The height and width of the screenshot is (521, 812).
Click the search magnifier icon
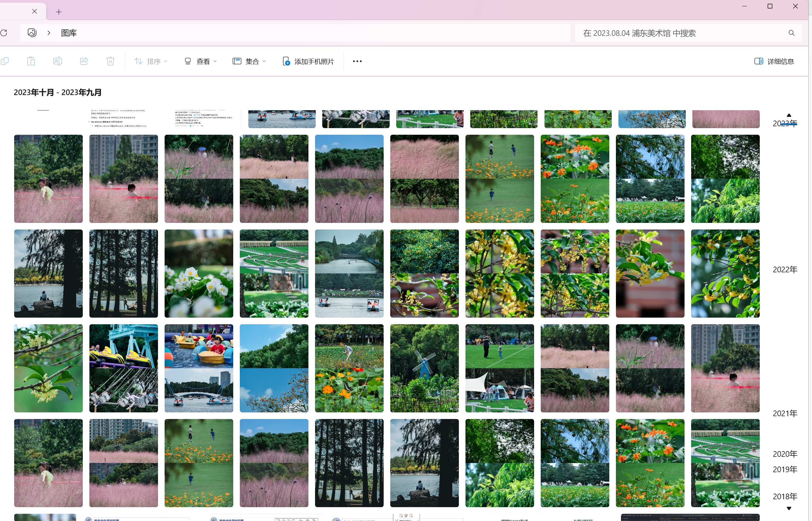click(x=791, y=33)
